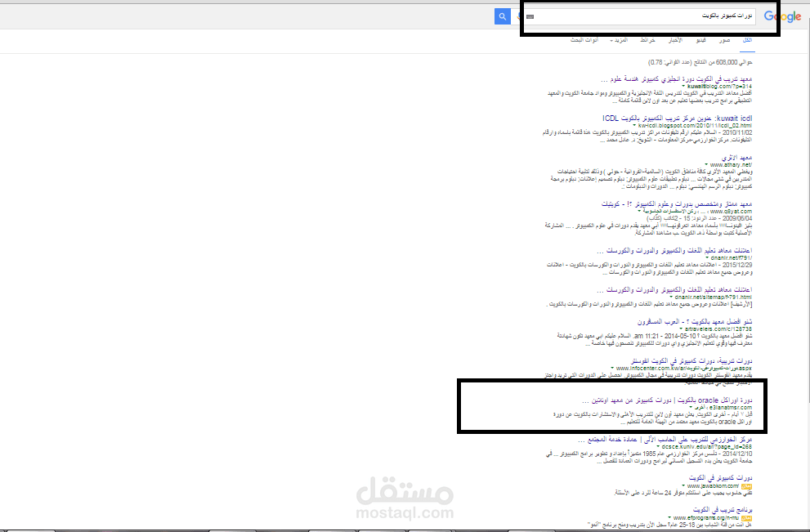The width and height of the screenshot is (810, 532).
Task: Click the green URL kuwaitblog.com/?p=314
Action: (719, 87)
